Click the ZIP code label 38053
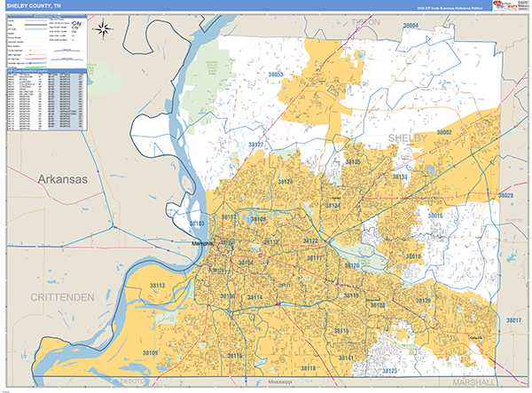 point(276,75)
